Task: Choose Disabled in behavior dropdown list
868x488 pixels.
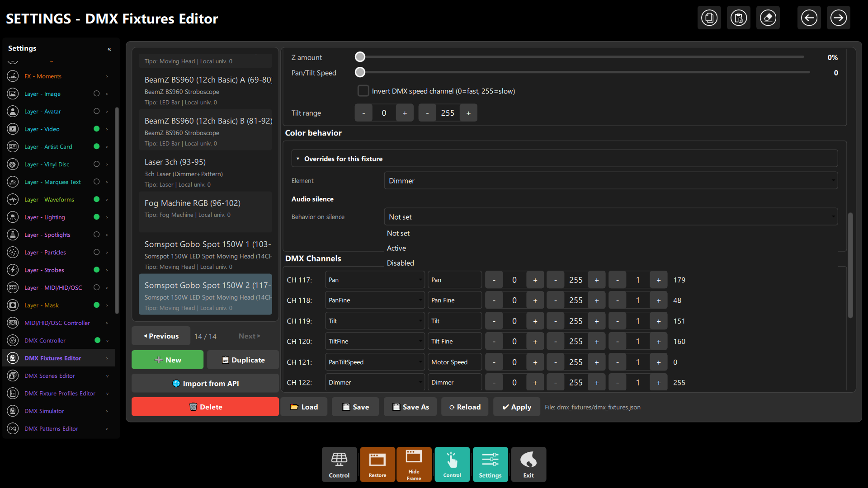Action: (400, 263)
